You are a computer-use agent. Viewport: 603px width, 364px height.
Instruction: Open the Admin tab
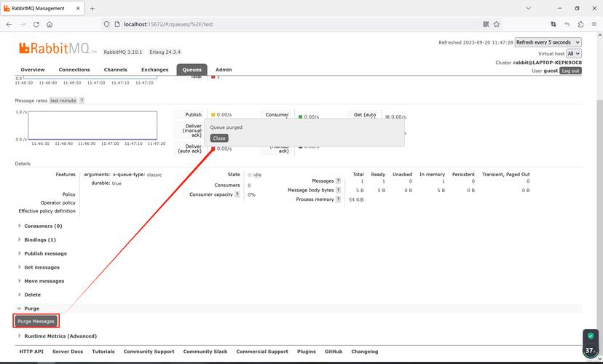tap(224, 70)
